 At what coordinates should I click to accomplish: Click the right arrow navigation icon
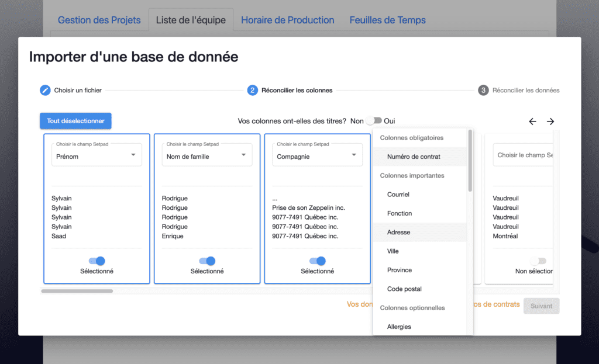[x=550, y=122]
